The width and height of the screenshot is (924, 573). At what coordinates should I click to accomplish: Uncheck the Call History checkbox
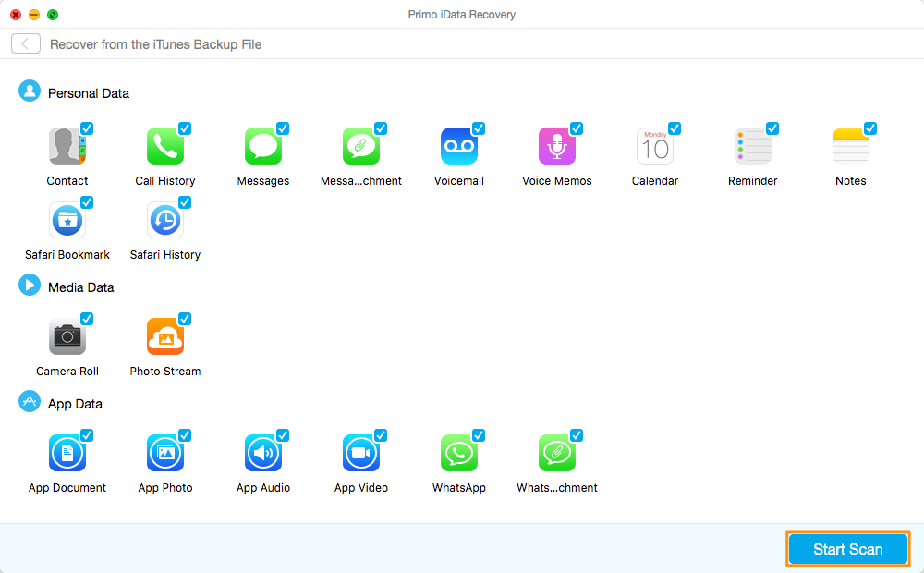pyautogui.click(x=185, y=128)
